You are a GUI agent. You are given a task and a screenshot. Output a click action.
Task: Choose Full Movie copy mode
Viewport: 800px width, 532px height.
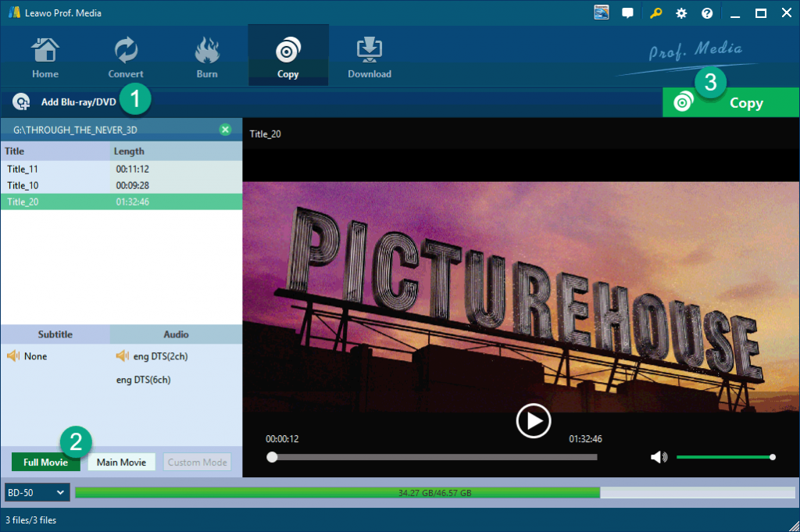45,462
